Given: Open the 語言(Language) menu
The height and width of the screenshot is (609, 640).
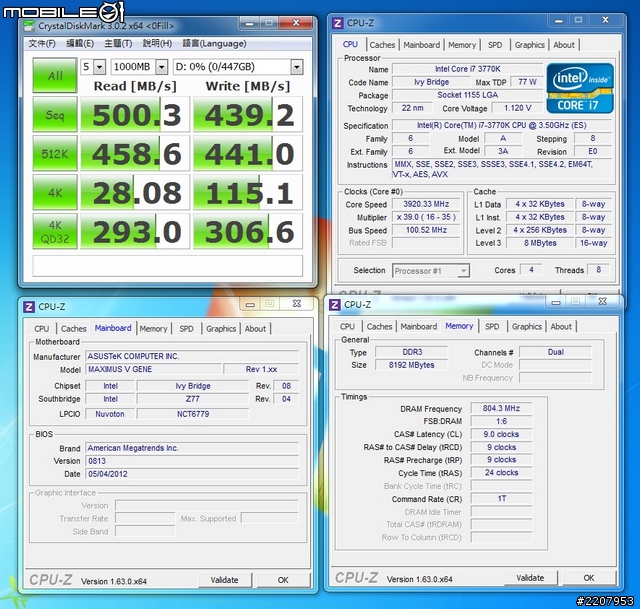Looking at the screenshot, I should [214, 44].
